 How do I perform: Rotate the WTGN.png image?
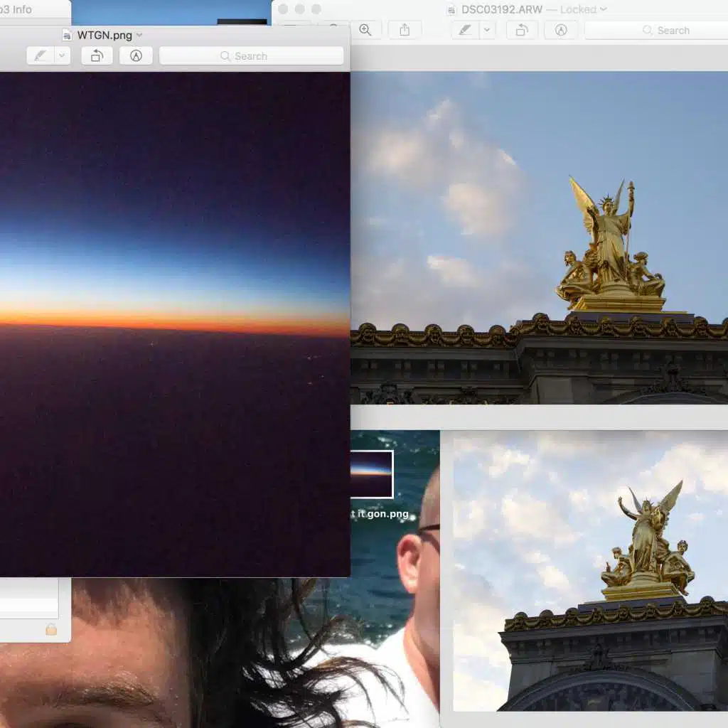coord(97,56)
